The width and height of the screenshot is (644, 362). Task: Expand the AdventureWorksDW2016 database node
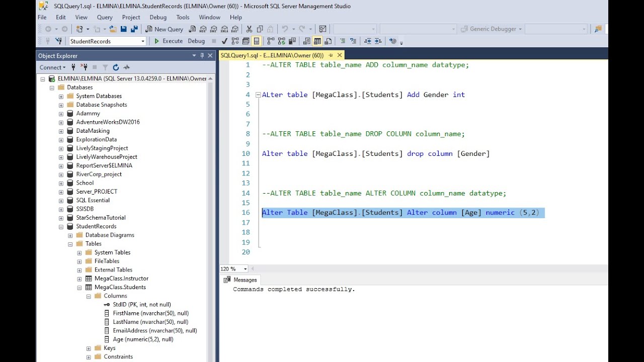click(61, 122)
